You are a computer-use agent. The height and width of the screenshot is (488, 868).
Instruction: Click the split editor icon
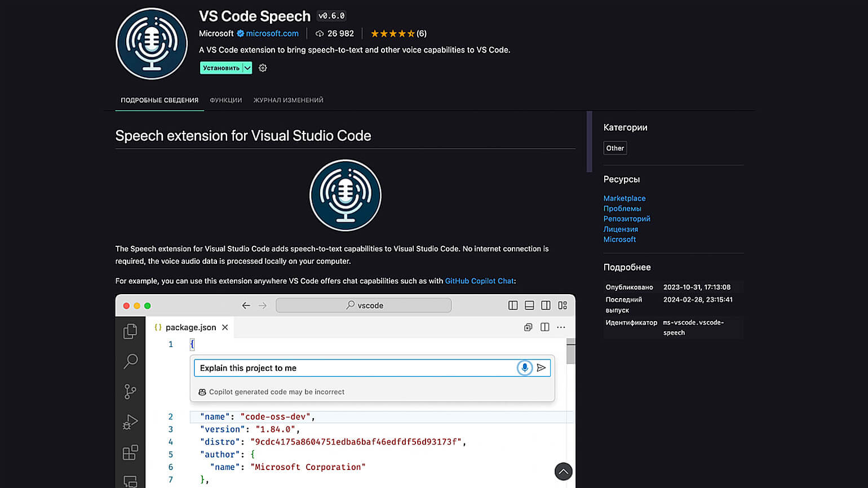(544, 327)
